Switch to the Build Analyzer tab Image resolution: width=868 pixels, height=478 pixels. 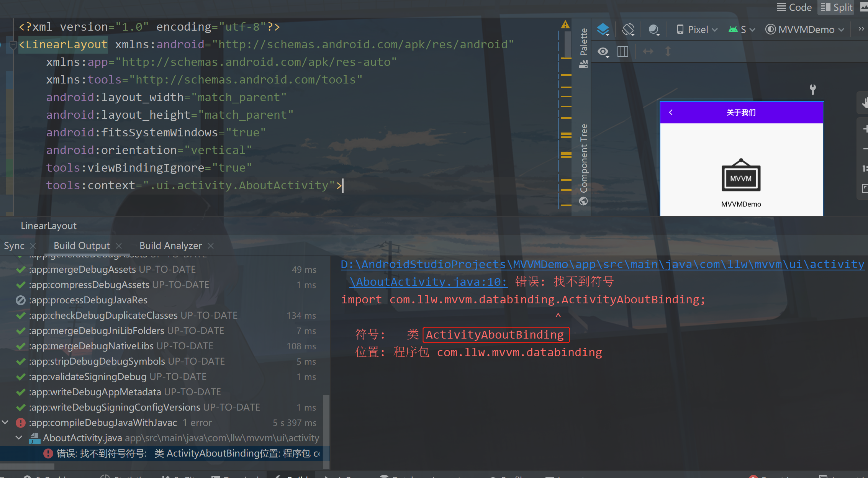(x=170, y=246)
